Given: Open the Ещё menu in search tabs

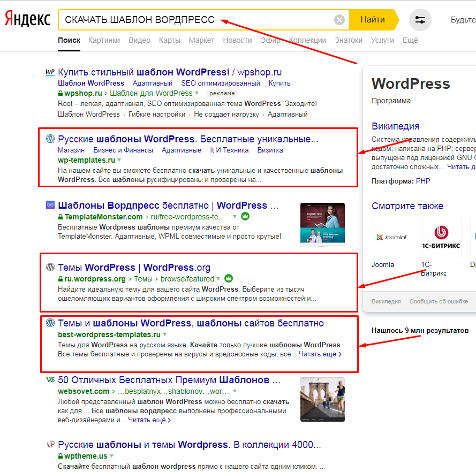Looking at the screenshot, I should pos(410,40).
